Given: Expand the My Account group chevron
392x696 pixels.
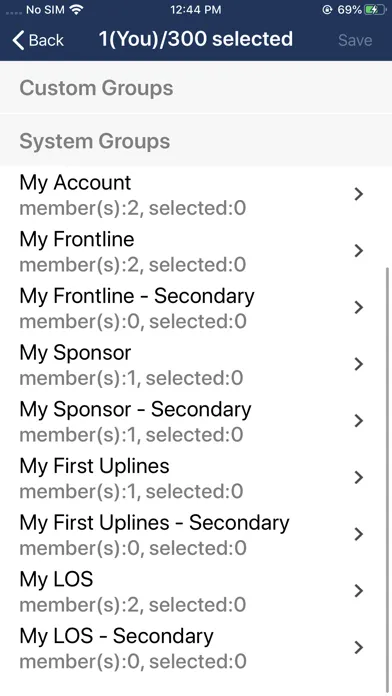Looking at the screenshot, I should [359, 194].
